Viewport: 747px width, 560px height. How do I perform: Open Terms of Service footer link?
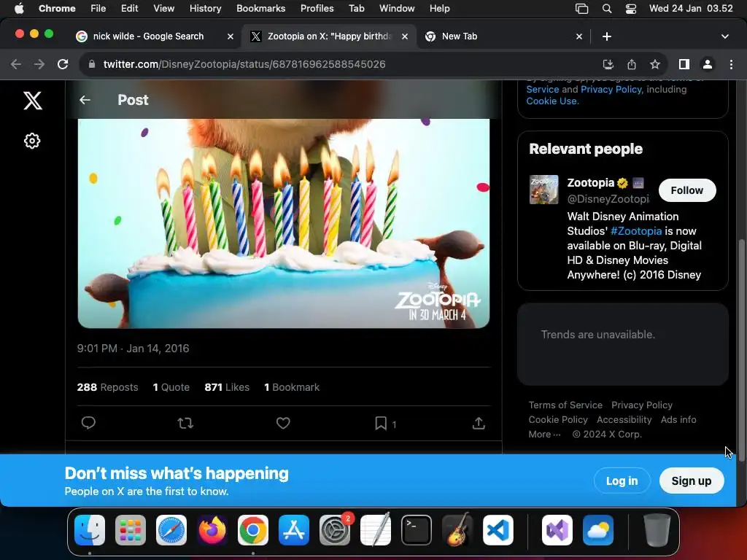[565, 405]
